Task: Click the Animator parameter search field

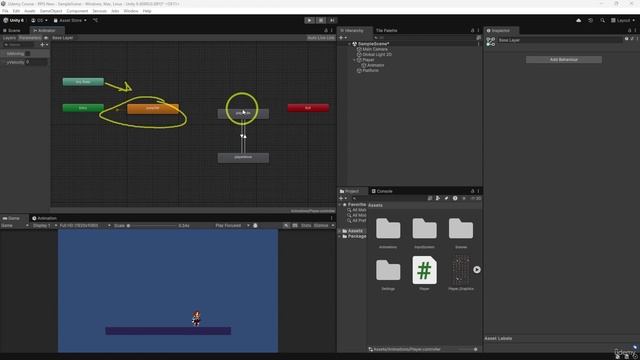Action: point(20,44)
